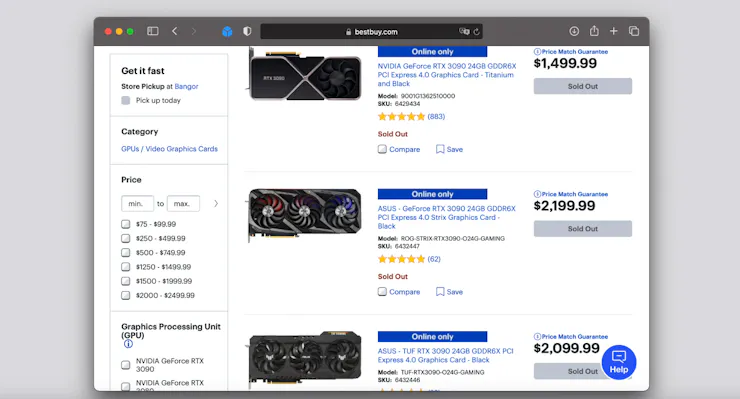This screenshot has height=399, width=740.
Task: Open the NVIDIA GeForce RTX 3090 Titanium listing
Action: point(446,75)
